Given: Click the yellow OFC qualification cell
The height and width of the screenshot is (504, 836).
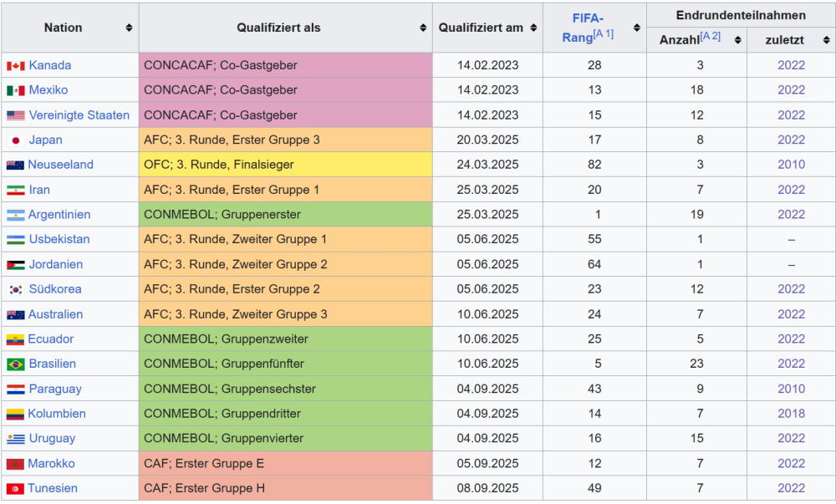Looking at the screenshot, I should click(285, 165).
